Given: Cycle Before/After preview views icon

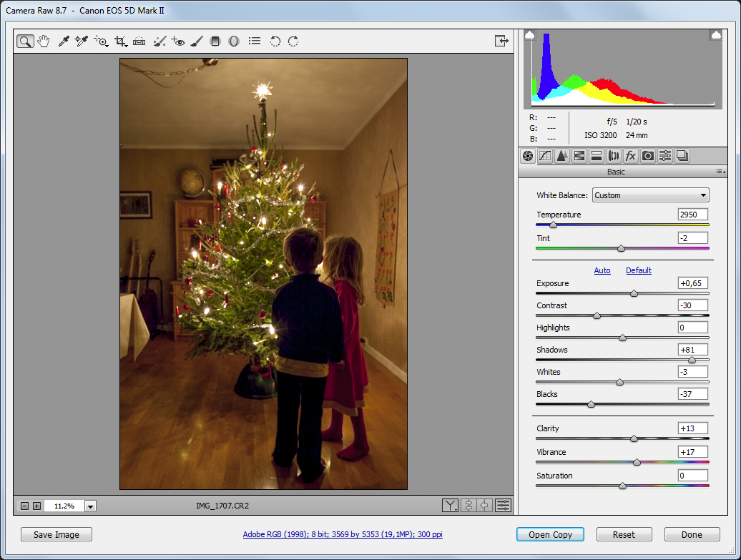Looking at the screenshot, I should click(x=451, y=506).
